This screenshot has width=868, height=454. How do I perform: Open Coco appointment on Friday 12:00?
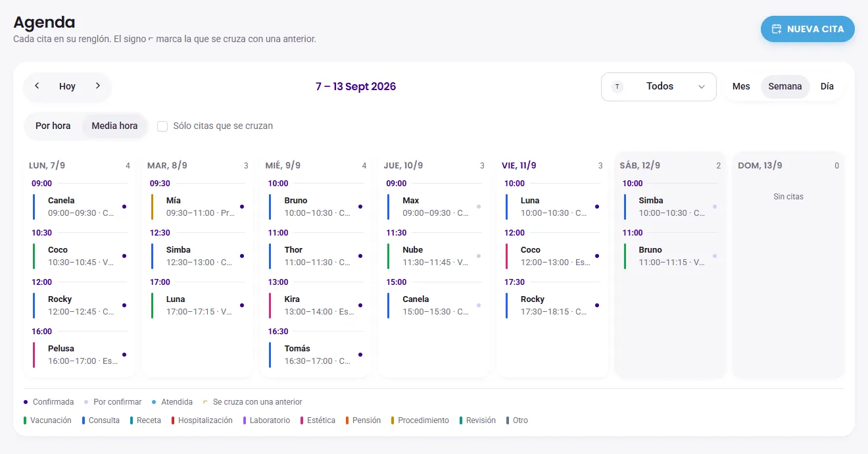tap(553, 256)
